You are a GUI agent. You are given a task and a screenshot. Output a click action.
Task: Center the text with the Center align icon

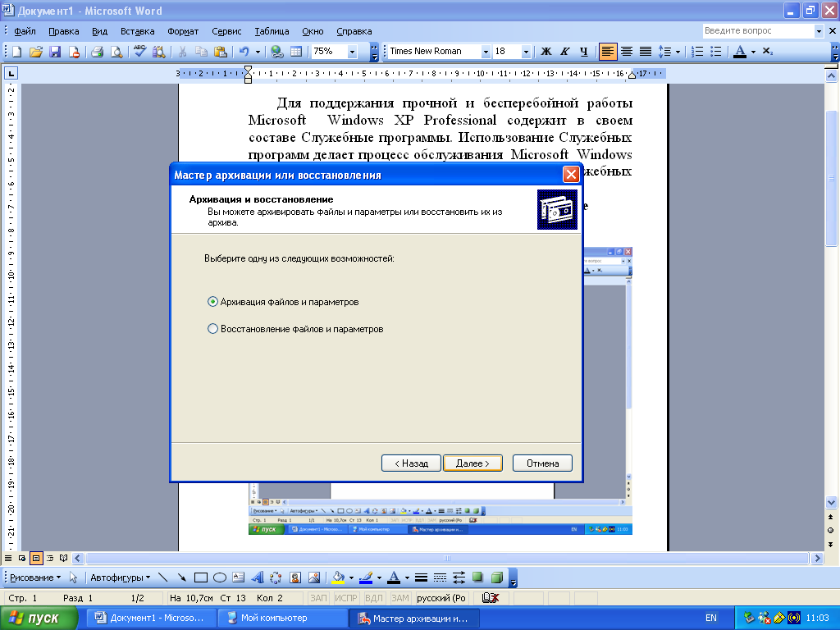tap(626, 52)
